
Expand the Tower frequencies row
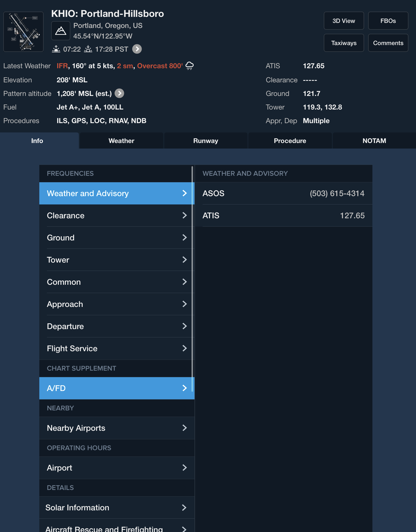pyautogui.click(x=117, y=260)
